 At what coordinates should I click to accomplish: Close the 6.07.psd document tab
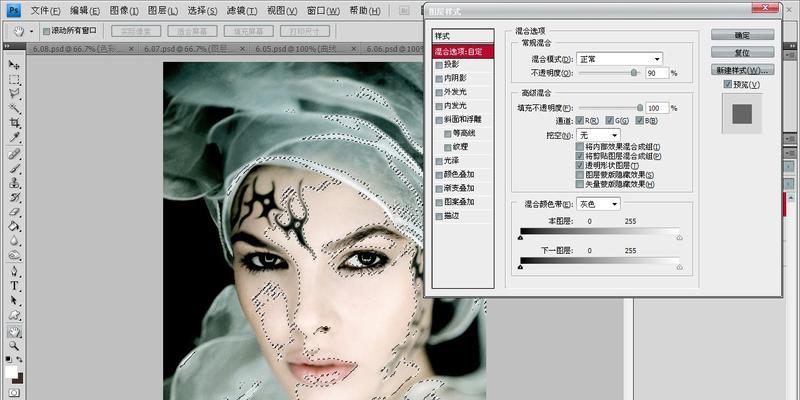tap(242, 49)
